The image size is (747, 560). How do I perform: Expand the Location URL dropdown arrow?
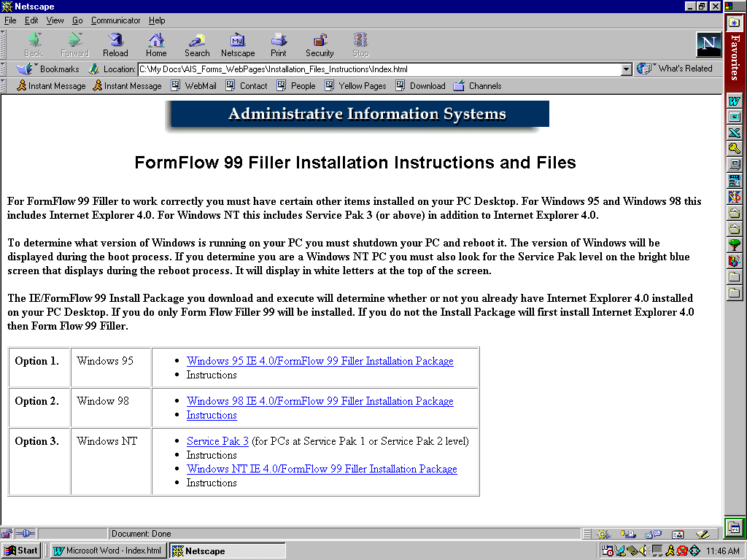pyautogui.click(x=626, y=69)
